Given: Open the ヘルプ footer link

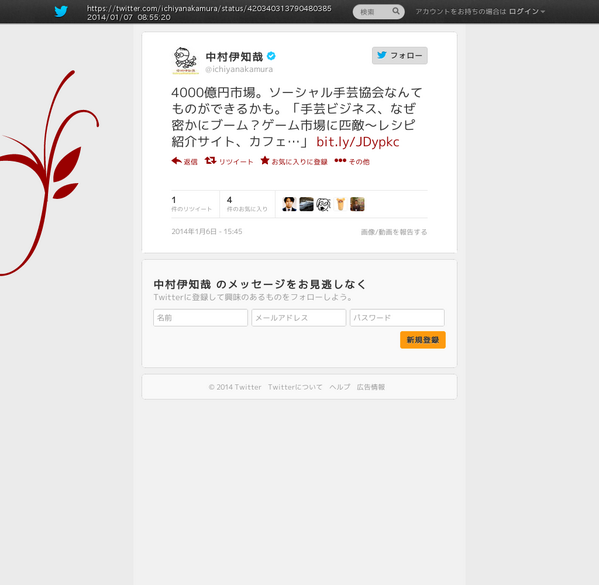Looking at the screenshot, I should tap(340, 387).
